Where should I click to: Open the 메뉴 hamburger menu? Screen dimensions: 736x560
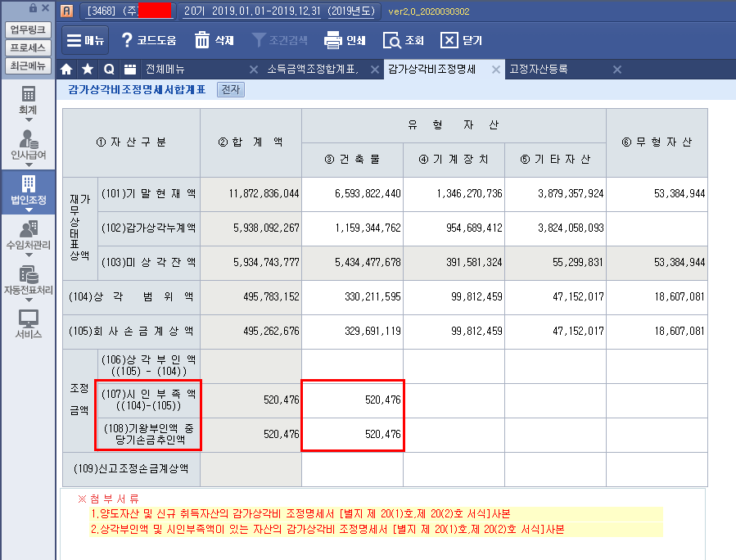[x=84, y=40]
